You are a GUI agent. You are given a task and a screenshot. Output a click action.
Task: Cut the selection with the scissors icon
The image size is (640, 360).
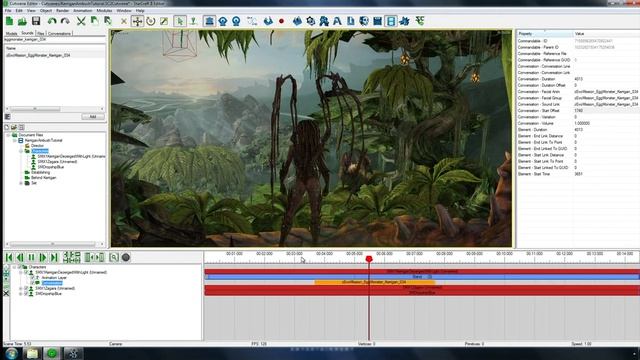(81, 21)
